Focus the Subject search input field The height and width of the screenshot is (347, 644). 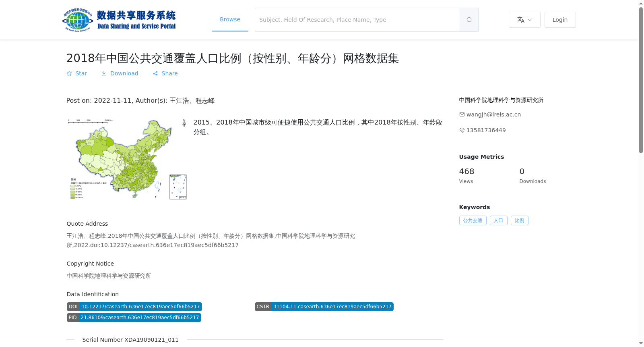pos(357,20)
